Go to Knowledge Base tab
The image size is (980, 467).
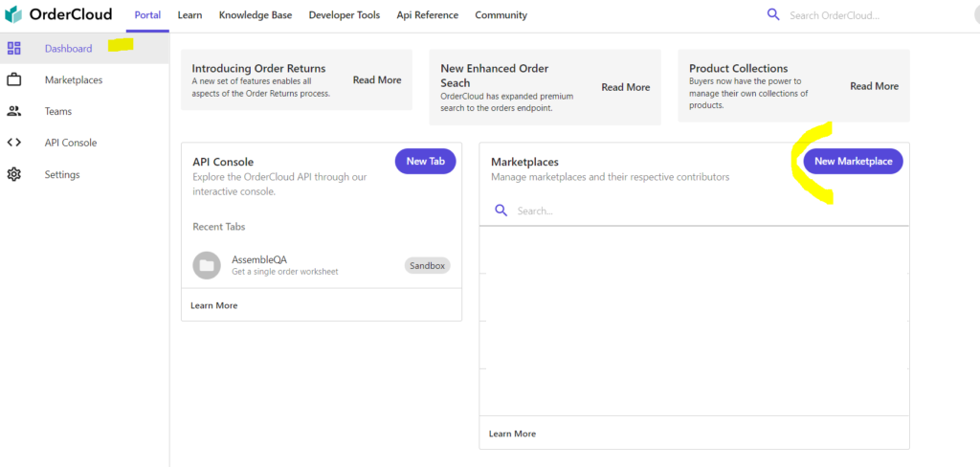(x=256, y=15)
